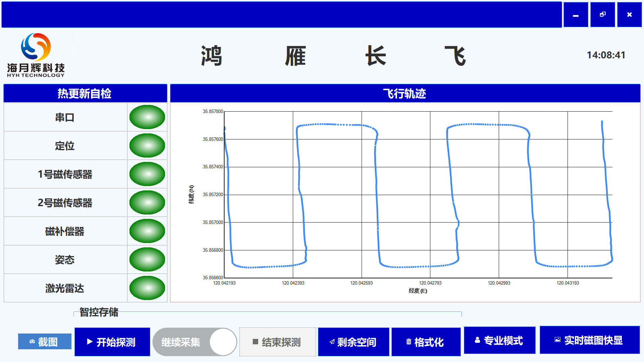Toggle the 继续采集 switch
This screenshot has height=362, width=644.
click(x=195, y=342)
